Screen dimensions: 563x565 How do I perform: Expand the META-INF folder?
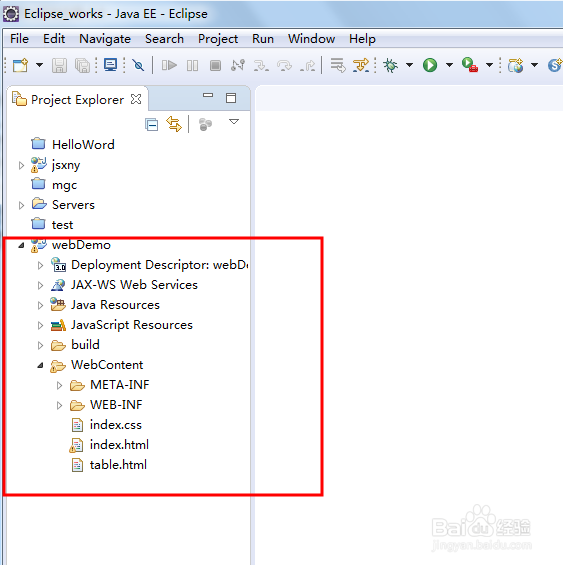[x=59, y=386]
